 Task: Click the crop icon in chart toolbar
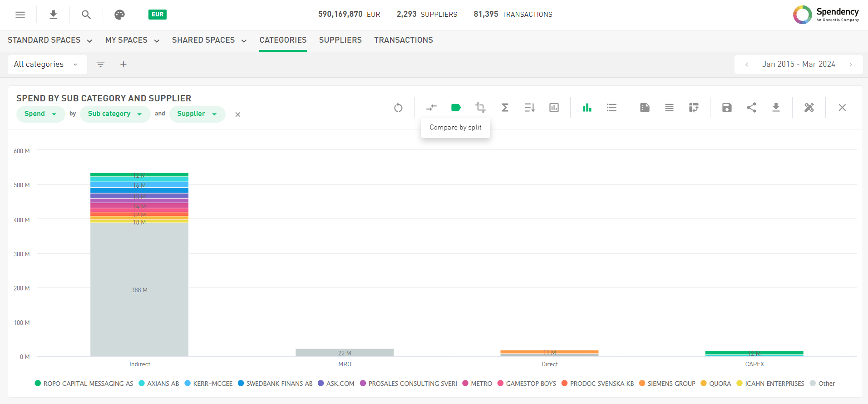click(x=480, y=108)
